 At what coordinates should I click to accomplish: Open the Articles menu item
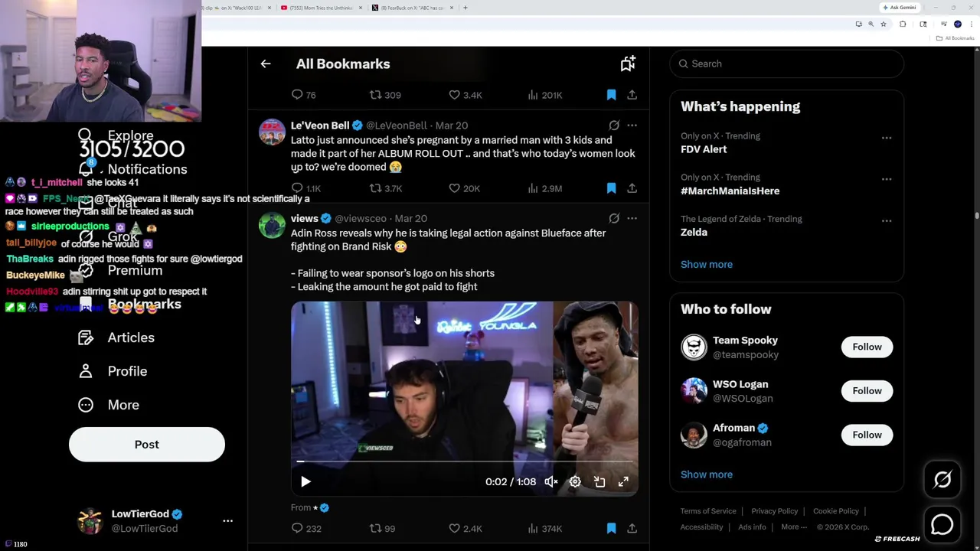[x=116, y=337]
